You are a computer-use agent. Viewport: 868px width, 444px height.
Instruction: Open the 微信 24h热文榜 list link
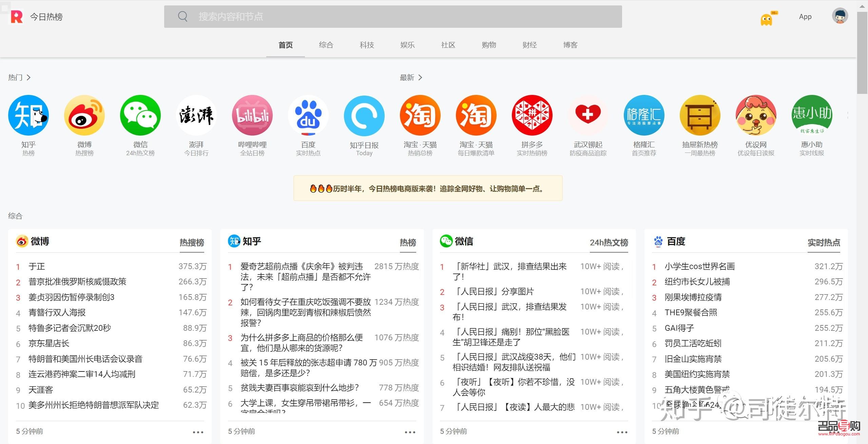[x=609, y=242]
